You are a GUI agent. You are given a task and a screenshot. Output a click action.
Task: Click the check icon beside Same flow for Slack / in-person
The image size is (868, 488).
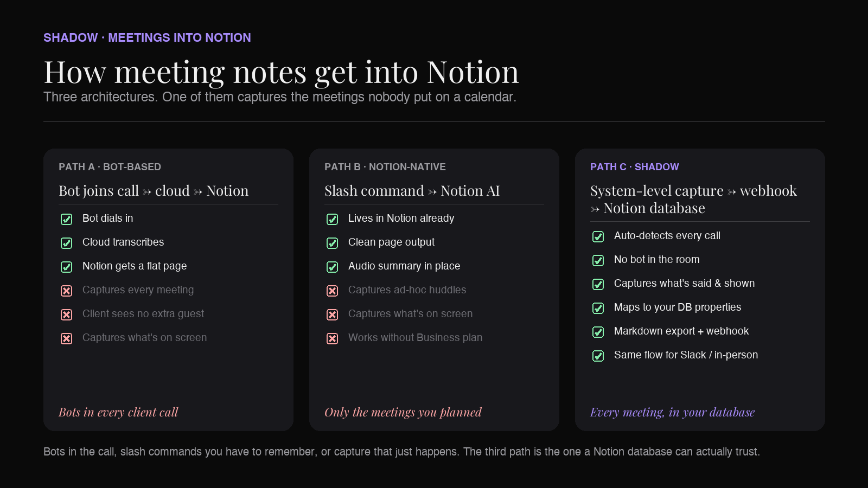(x=598, y=356)
